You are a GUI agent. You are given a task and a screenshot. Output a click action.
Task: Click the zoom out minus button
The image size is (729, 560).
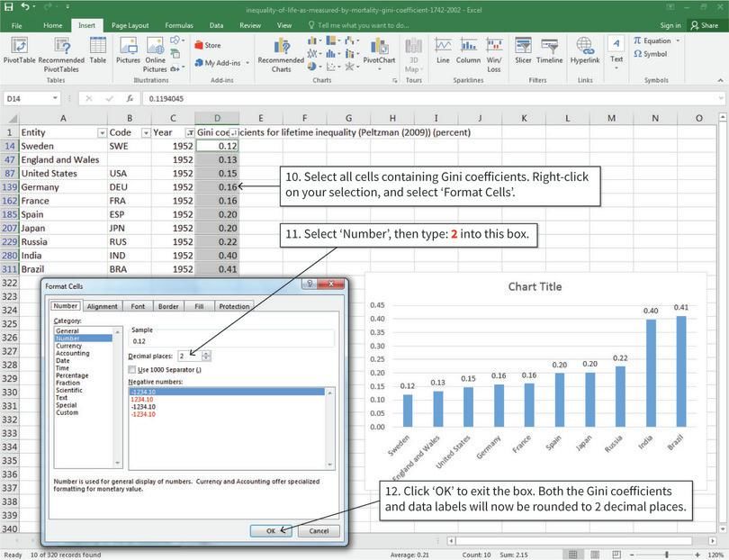coord(633,555)
